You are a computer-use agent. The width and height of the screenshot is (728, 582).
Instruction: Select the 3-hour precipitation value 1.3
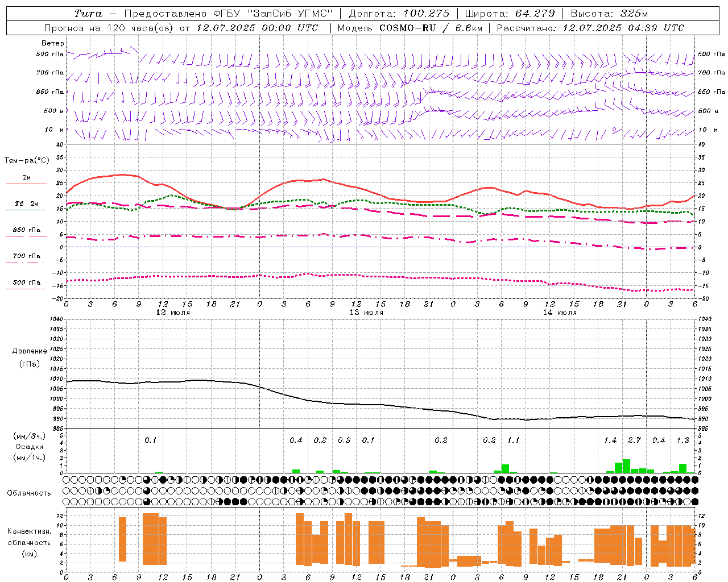(682, 440)
